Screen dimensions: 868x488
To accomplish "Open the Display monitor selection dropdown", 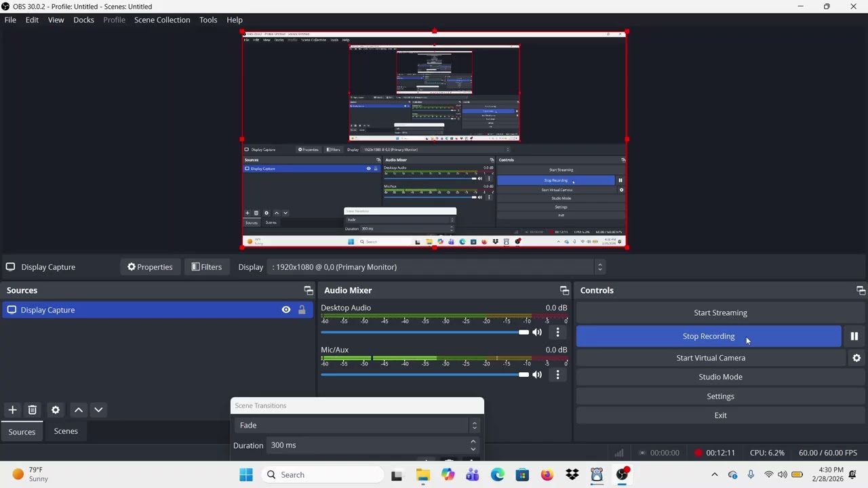I will (x=436, y=267).
